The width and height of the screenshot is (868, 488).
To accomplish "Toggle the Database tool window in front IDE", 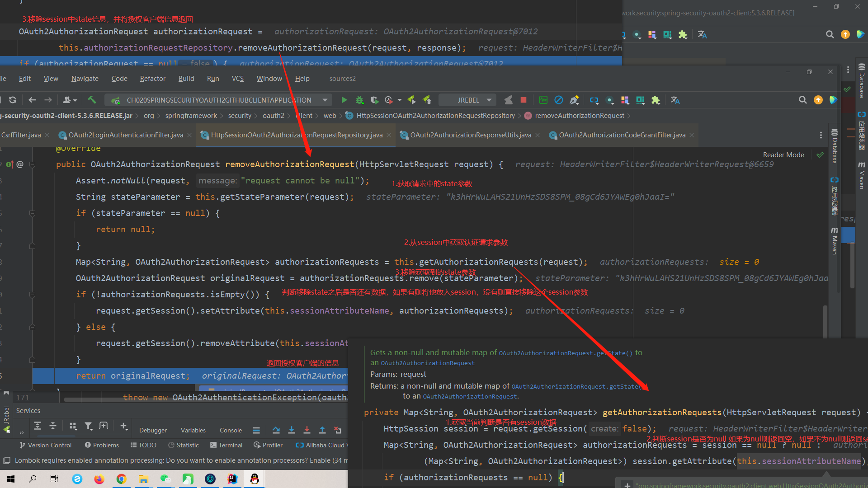I will coord(835,146).
